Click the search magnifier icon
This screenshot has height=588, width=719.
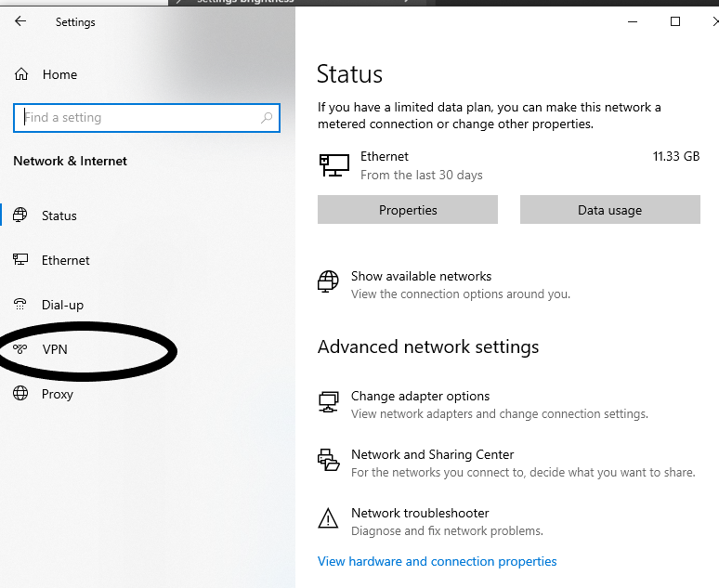click(268, 118)
